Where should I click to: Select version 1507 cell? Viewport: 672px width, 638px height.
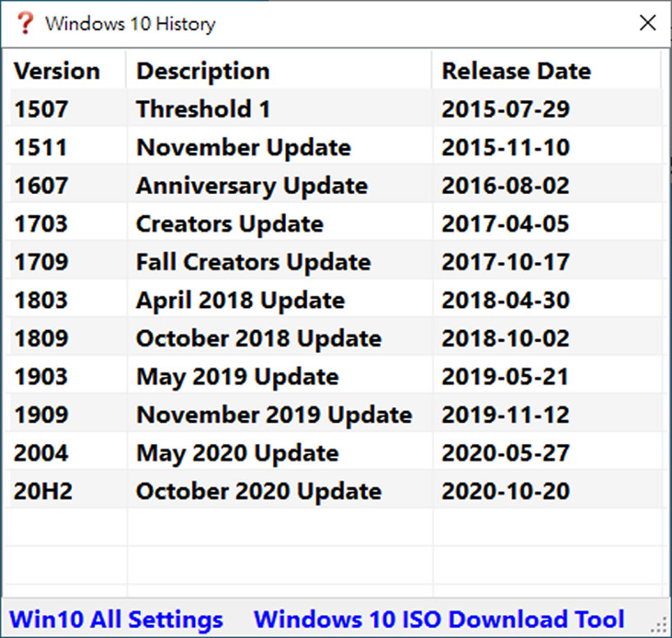pyautogui.click(x=41, y=109)
